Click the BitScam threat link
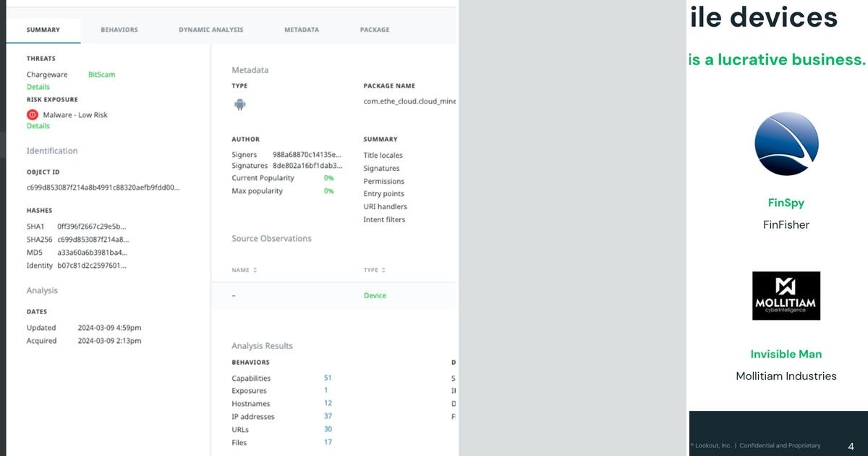 pyautogui.click(x=101, y=75)
